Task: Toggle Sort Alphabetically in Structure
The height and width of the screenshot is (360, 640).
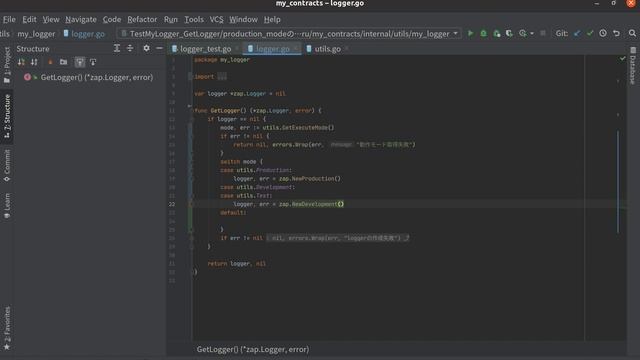Action: (x=34, y=62)
